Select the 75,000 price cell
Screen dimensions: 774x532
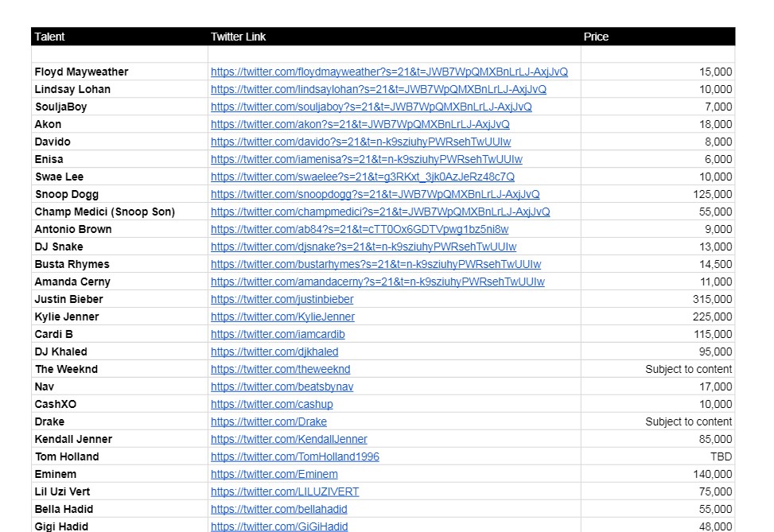658,492
